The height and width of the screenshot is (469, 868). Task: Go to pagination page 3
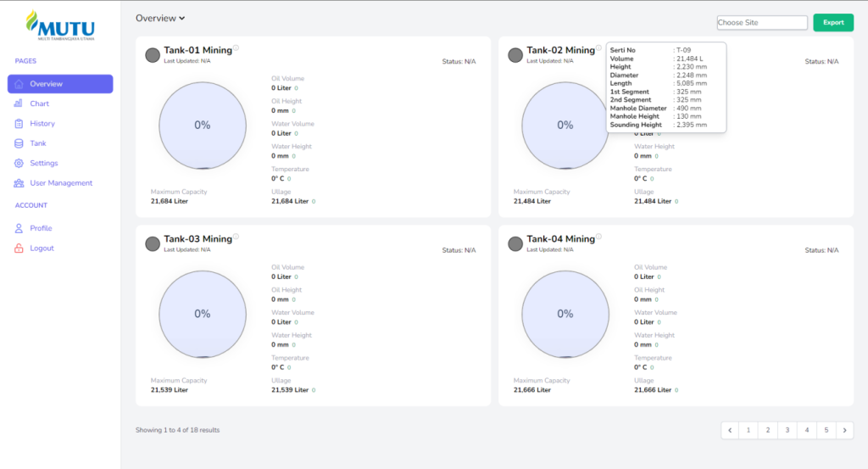pos(787,430)
